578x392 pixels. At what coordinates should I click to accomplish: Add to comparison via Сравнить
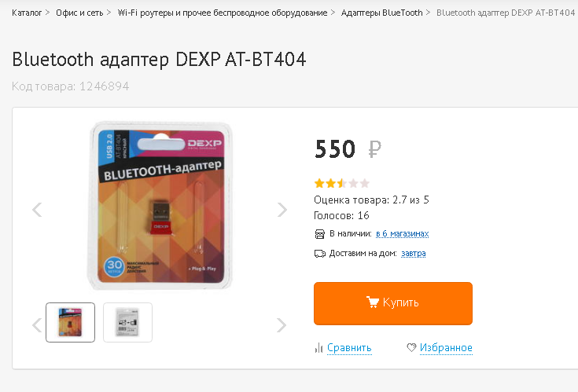[349, 348]
